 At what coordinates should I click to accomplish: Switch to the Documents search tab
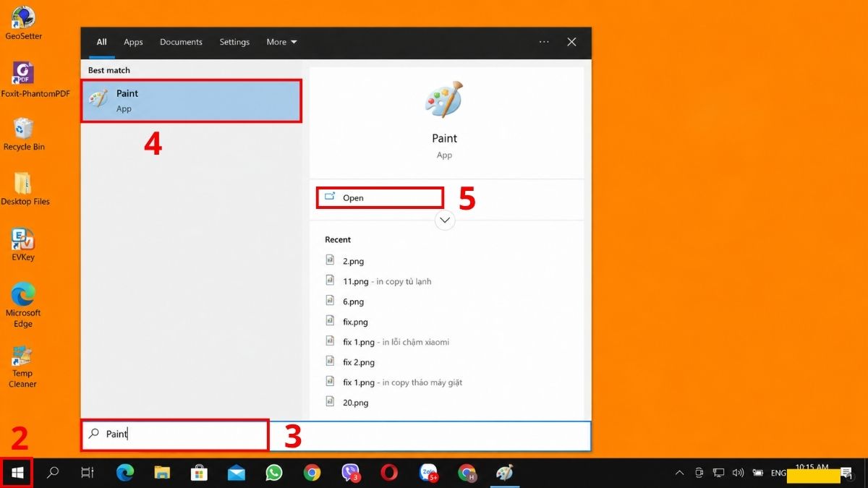pos(181,42)
